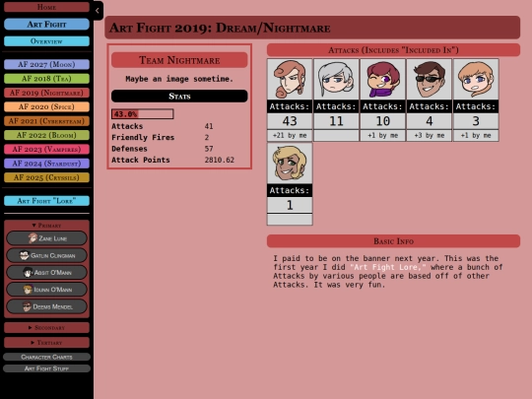Open the silver-haired character portrait with 11 attacks
532x399 pixels.
coord(336,80)
